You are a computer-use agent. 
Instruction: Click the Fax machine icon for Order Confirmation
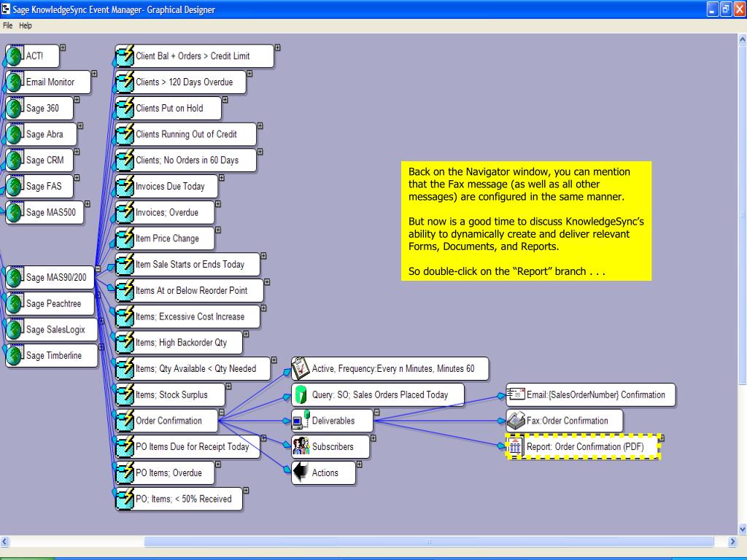[x=516, y=421]
